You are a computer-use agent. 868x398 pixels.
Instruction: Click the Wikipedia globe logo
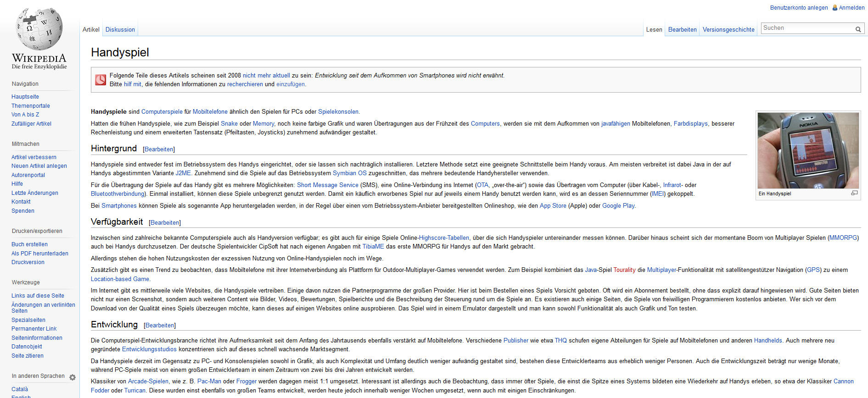39,30
